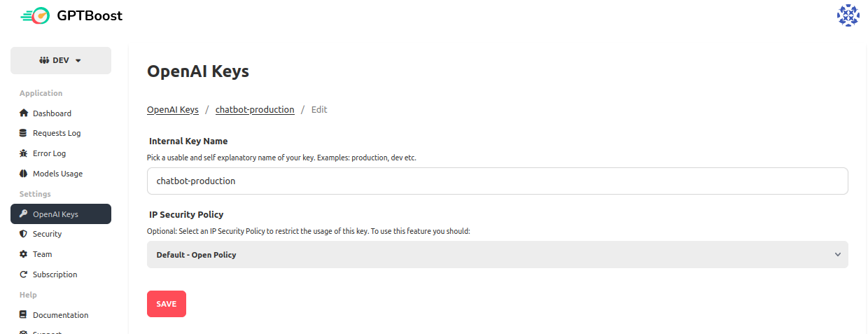
Task: Go to Requests Log in sidebar
Action: [57, 133]
